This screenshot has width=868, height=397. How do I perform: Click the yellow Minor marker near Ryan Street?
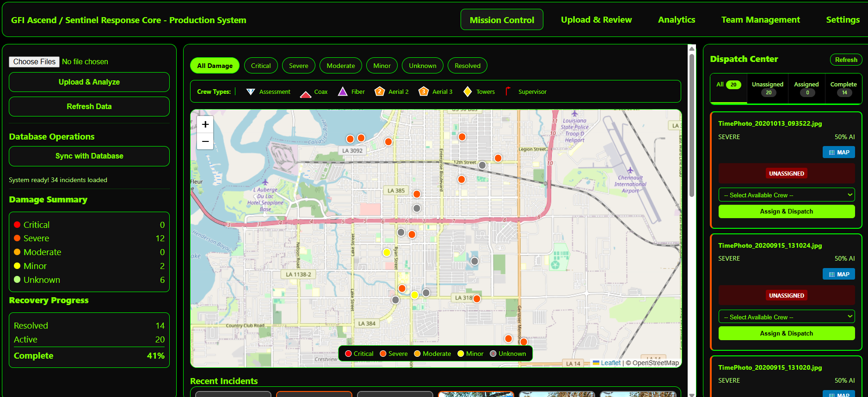pyautogui.click(x=387, y=252)
